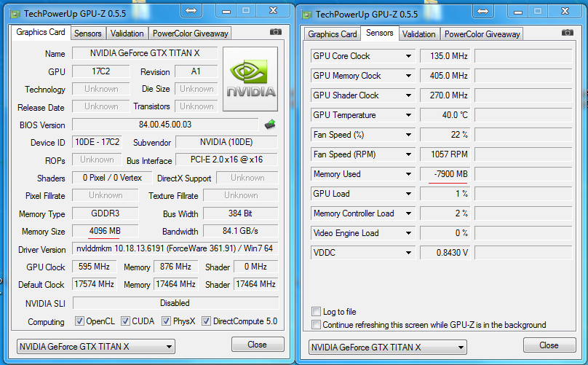The width and height of the screenshot is (588, 365).
Task: Toggle the OpenCL checkbox
Action: point(79,321)
